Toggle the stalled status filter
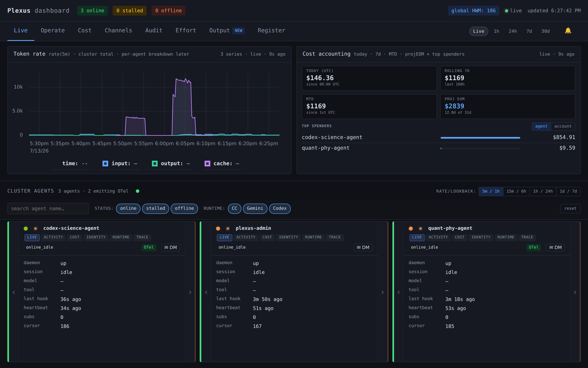This screenshot has width=588, height=368. pos(156,208)
